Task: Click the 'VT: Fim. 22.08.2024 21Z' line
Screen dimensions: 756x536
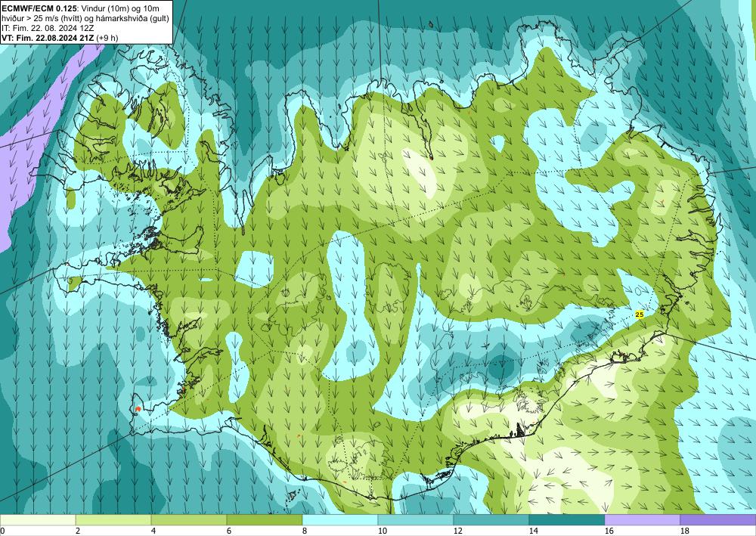Action: [48, 38]
